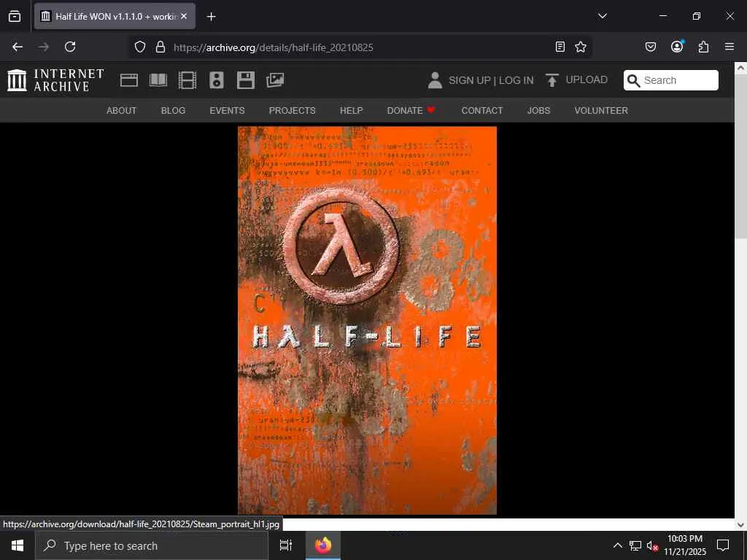This screenshot has height=560, width=747.
Task: Click the Firefox taskbar icon
Action: point(323,545)
